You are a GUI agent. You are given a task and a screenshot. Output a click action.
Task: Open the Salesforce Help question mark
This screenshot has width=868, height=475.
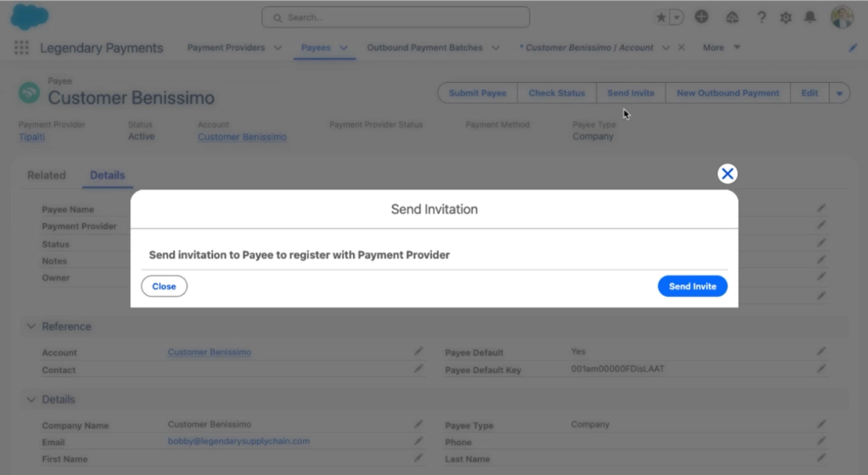[x=761, y=17]
